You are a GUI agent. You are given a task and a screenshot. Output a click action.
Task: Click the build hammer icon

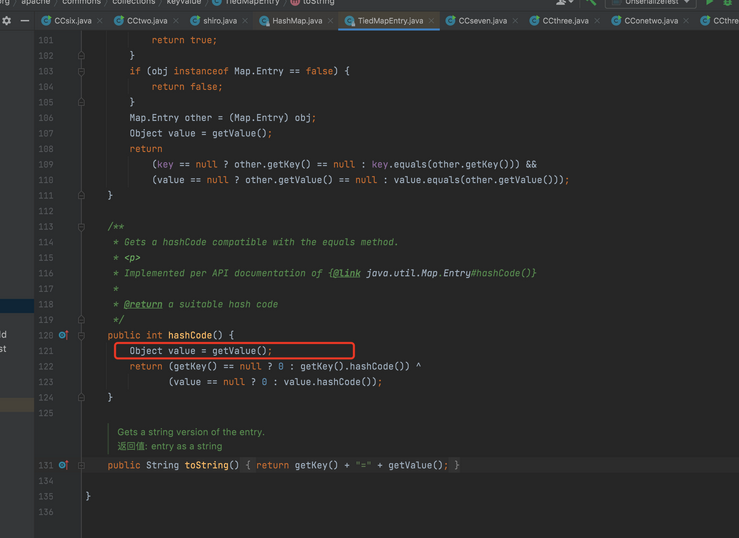click(591, 2)
